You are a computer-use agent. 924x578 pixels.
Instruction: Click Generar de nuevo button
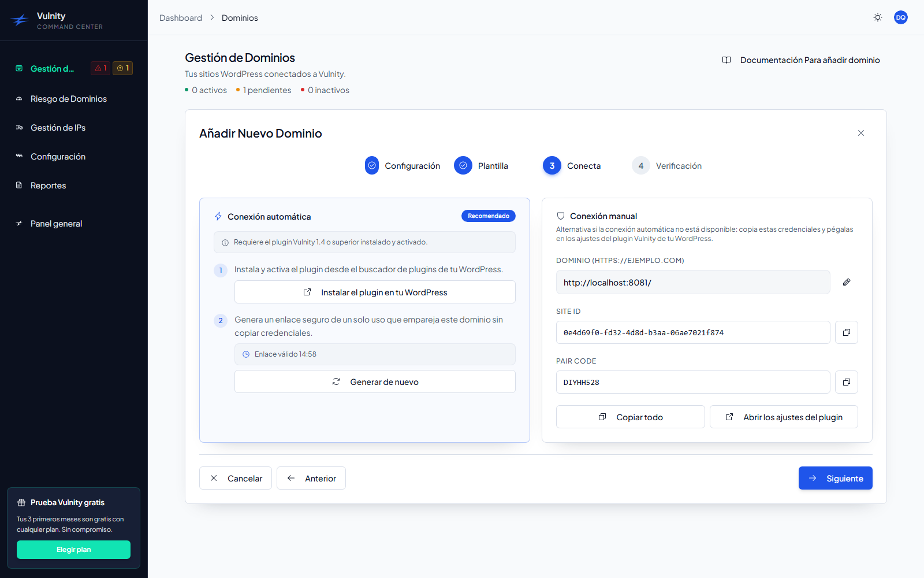point(375,381)
